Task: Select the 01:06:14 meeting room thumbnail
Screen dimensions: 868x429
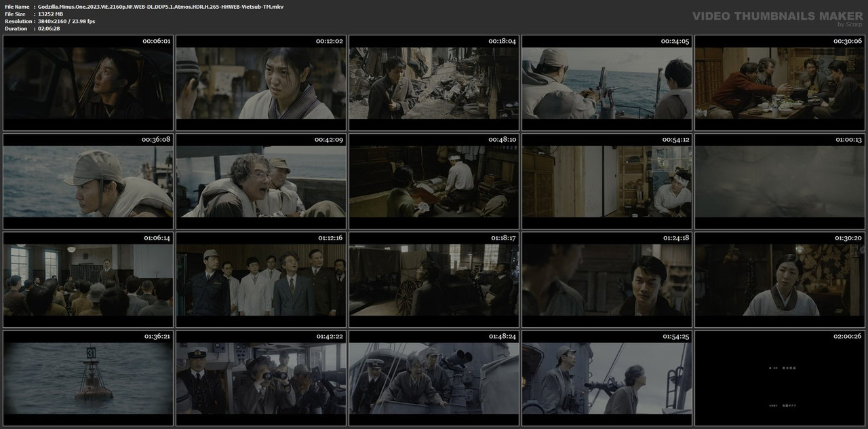Action: 87,280
